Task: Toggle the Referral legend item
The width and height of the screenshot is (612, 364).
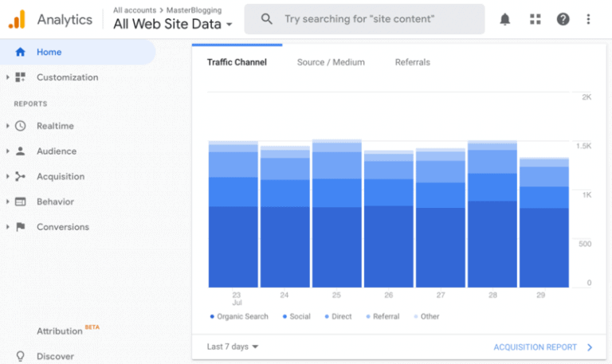Action: (382, 316)
